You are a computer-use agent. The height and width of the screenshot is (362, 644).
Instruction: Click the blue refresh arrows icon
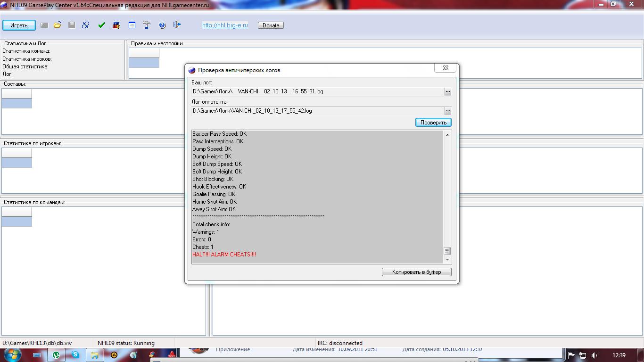86,25
